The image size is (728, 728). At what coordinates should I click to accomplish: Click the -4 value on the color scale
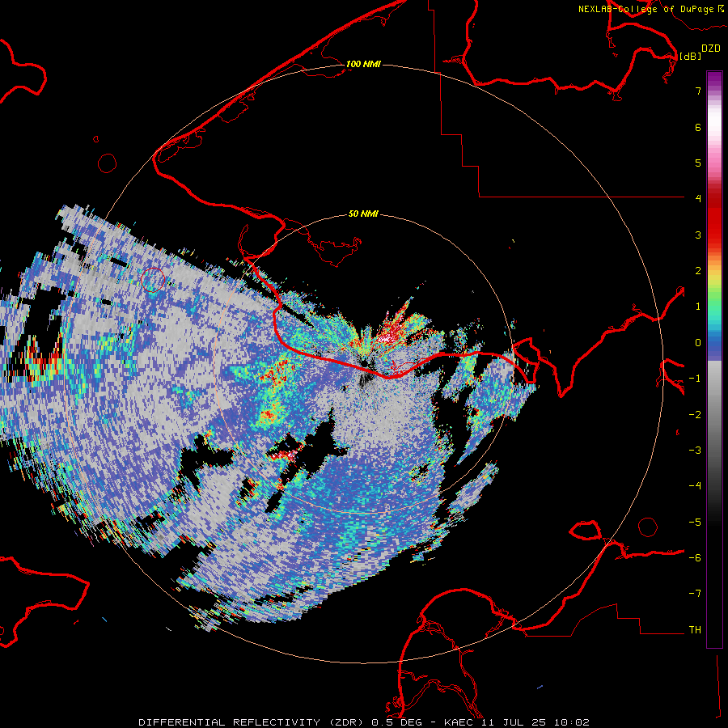click(695, 485)
